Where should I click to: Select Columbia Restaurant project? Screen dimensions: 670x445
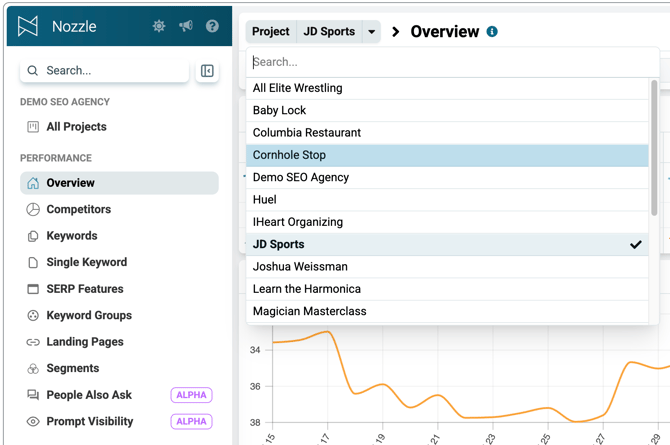(x=447, y=133)
